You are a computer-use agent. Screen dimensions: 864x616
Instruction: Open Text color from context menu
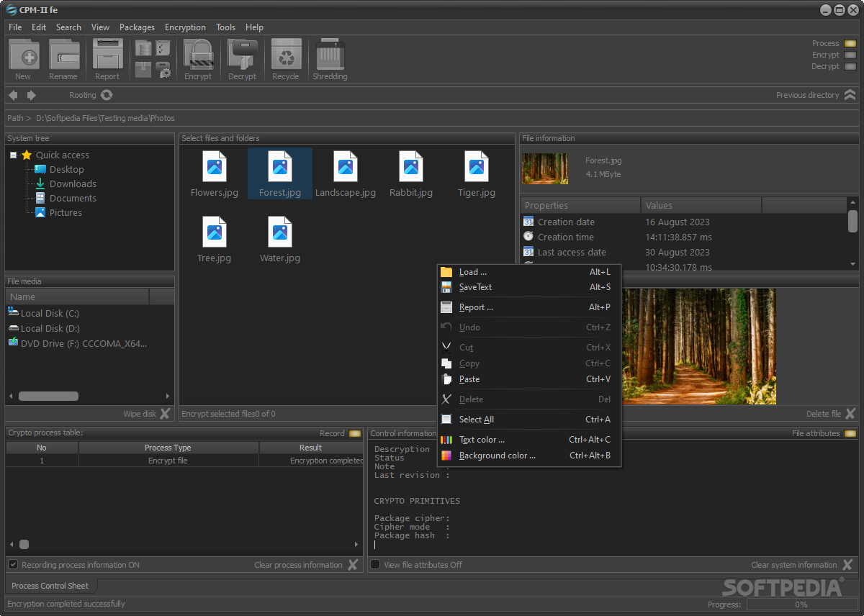click(x=528, y=440)
